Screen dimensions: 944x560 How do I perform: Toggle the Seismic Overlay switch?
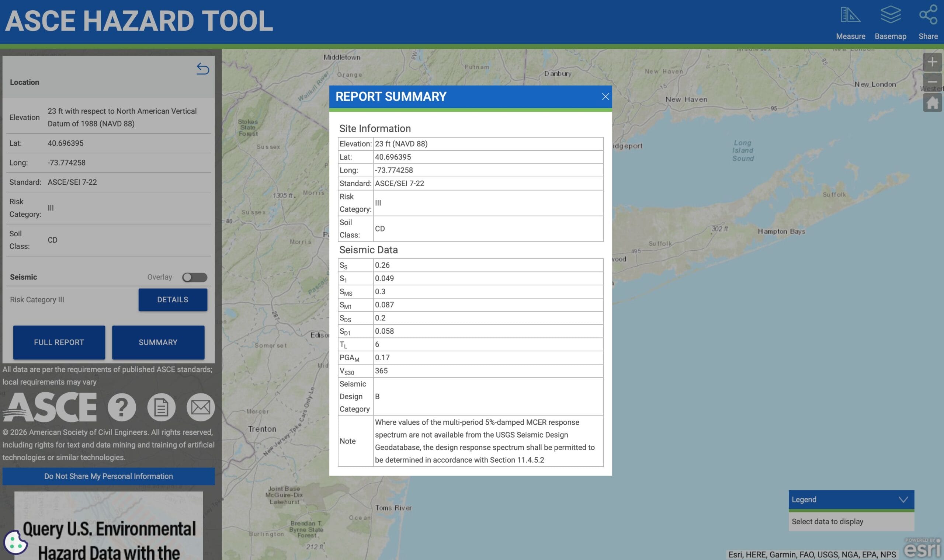coord(194,277)
